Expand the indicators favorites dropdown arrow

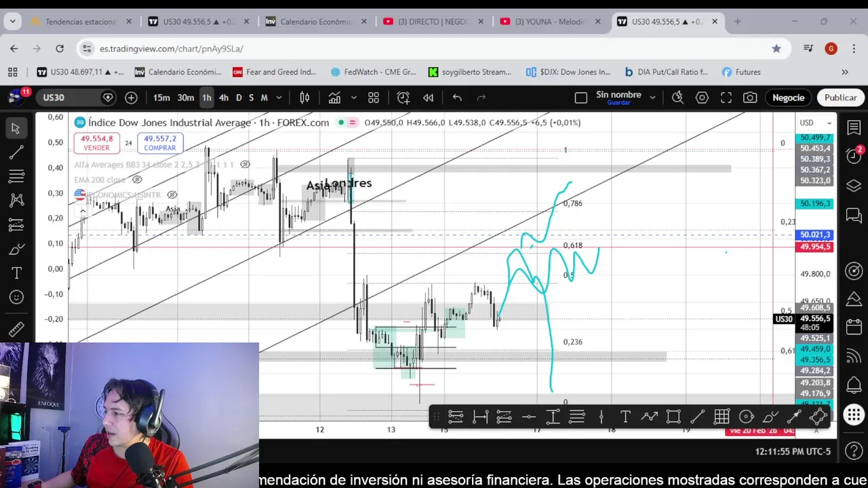(x=353, y=98)
